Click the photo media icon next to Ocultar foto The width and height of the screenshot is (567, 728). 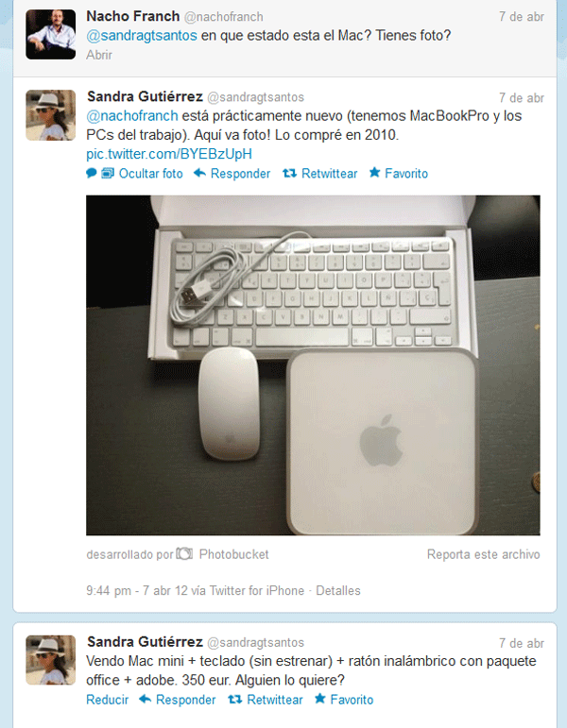point(108,174)
